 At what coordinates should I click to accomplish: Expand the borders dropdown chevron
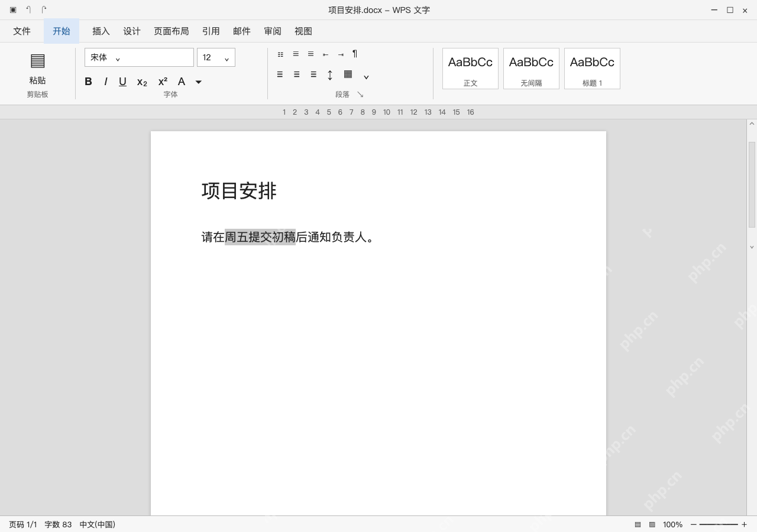[x=366, y=77]
